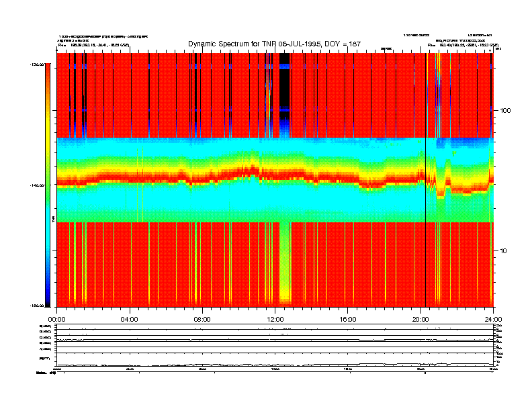
Task: Click the -130.00 color scale label
Action: (x=37, y=64)
